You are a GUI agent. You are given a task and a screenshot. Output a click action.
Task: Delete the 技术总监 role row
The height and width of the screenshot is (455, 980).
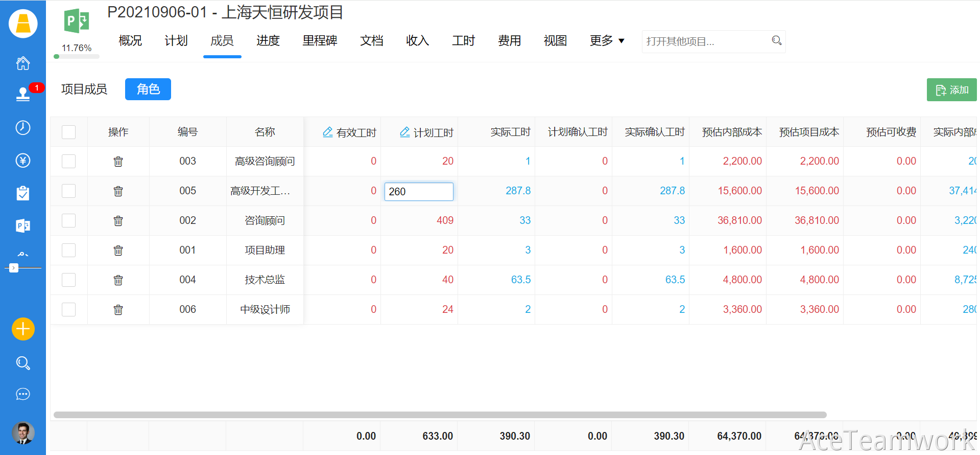coord(118,280)
